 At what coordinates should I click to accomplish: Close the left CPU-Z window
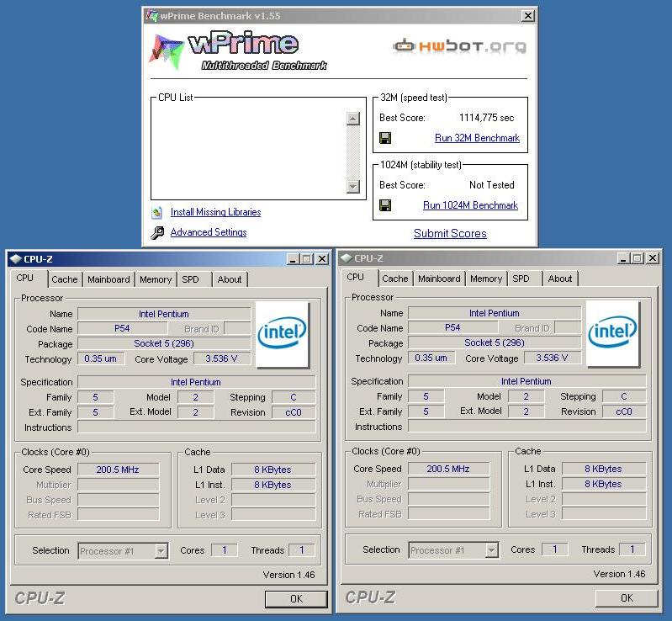322,258
